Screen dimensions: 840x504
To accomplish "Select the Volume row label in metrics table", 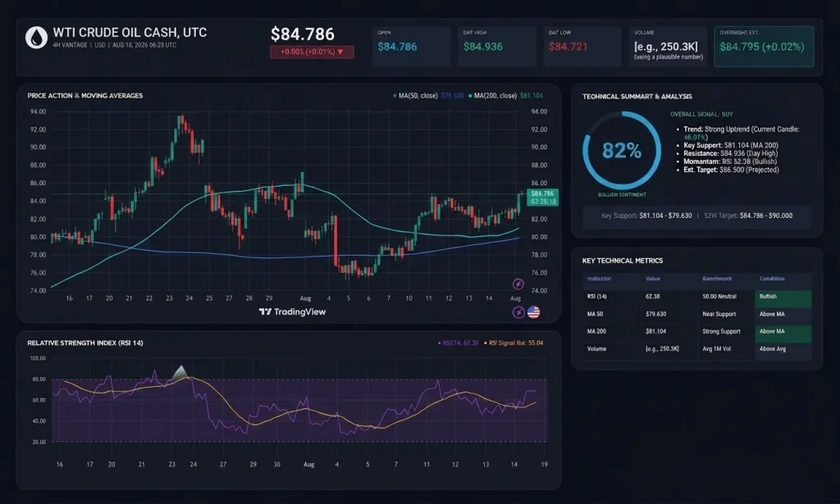I will coord(597,349).
